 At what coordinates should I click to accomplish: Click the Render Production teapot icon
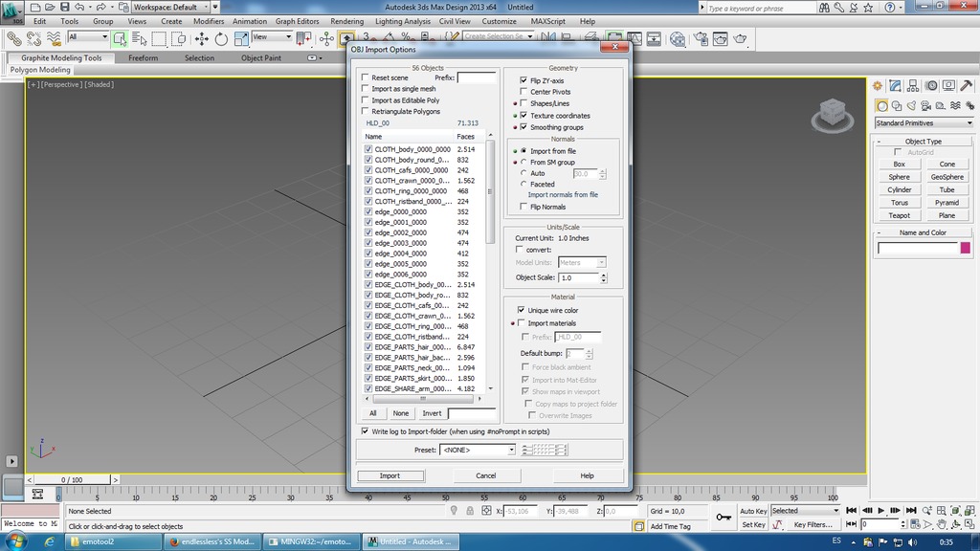click(x=740, y=38)
